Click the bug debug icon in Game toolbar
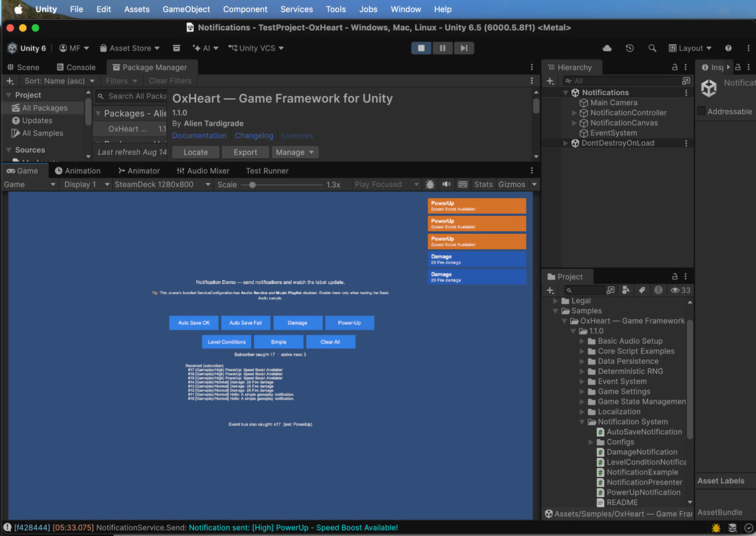Viewport: 756px width, 536px height. pyautogui.click(x=430, y=184)
